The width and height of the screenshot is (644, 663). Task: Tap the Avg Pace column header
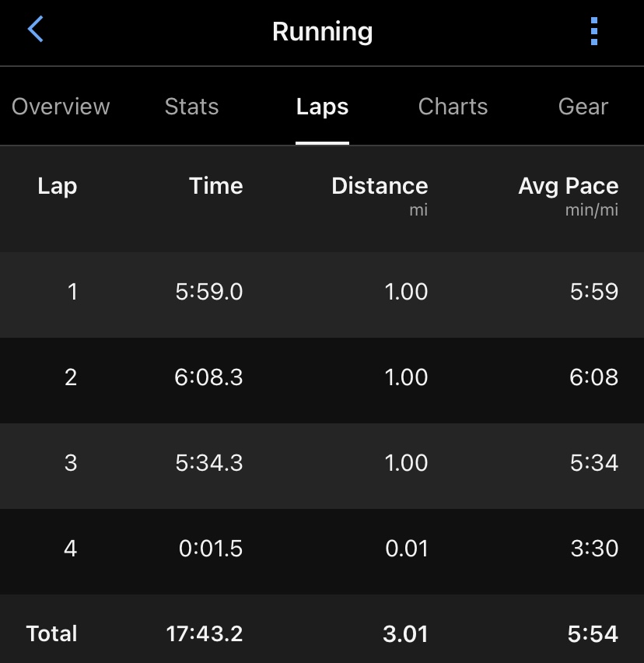tap(568, 187)
